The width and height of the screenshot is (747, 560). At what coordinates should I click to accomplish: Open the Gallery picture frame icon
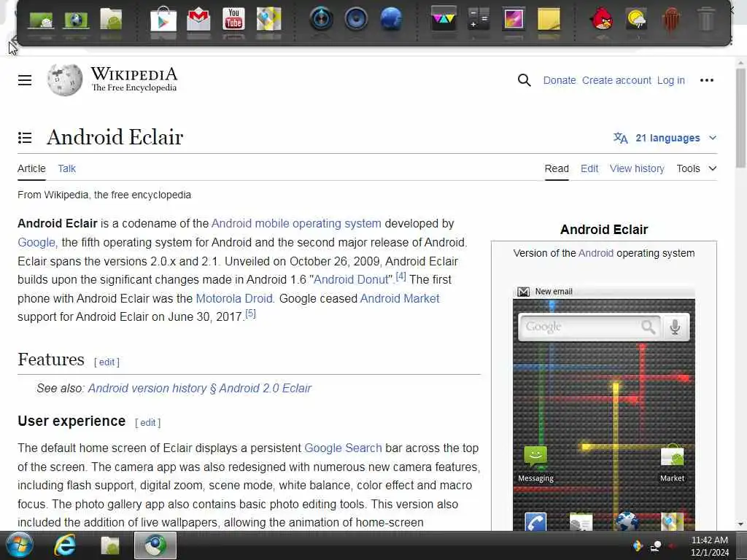point(514,19)
